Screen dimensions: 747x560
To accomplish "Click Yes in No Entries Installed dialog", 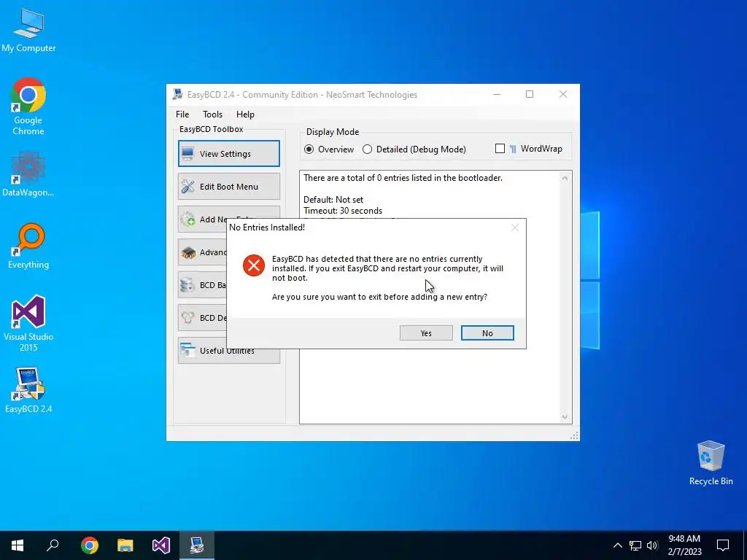I will 426,332.
